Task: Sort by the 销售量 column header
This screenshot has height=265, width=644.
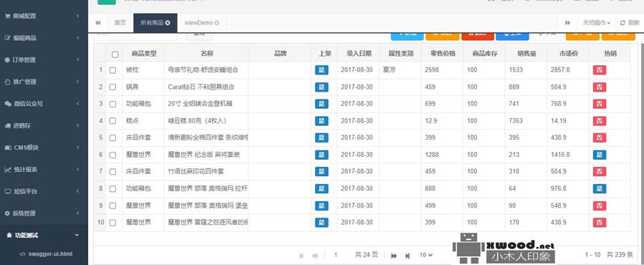Action: (526, 54)
